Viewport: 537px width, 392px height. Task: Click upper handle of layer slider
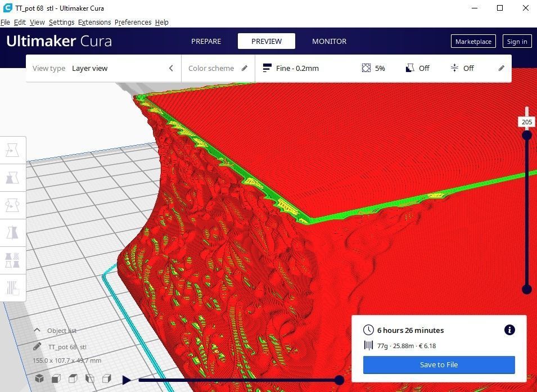pyautogui.click(x=527, y=136)
